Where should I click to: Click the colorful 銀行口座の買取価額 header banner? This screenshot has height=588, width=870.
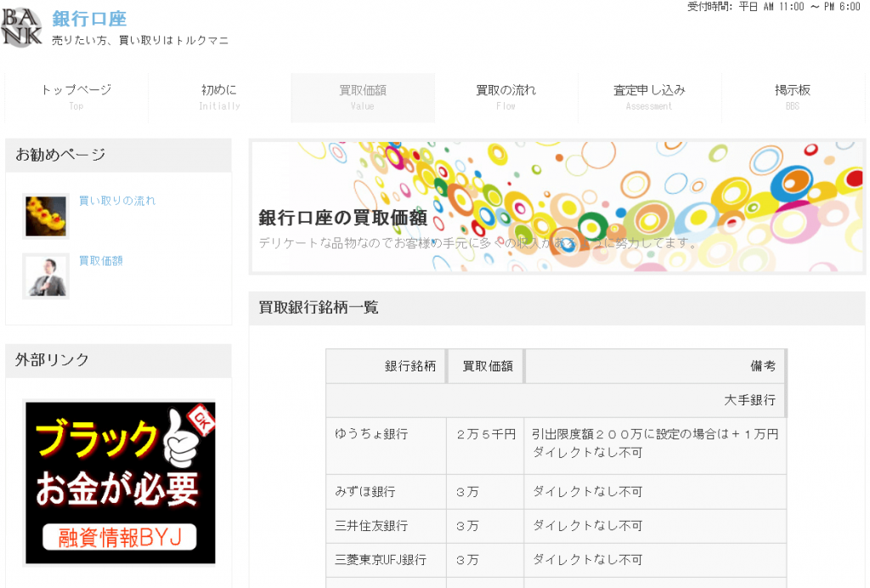click(557, 206)
